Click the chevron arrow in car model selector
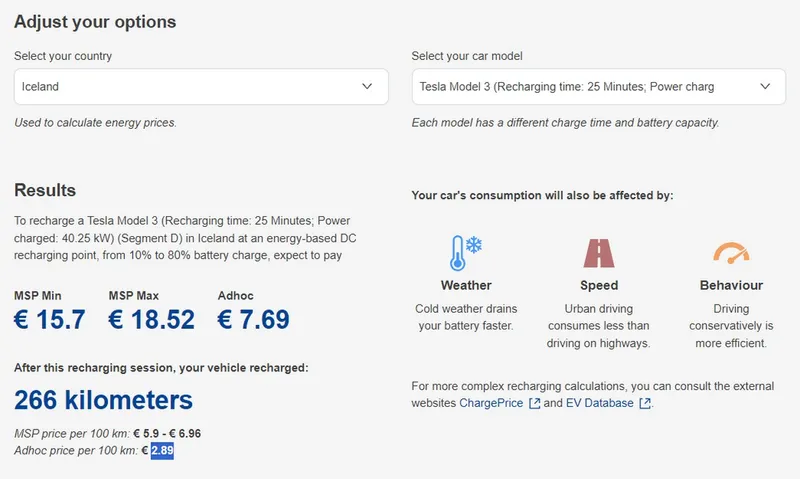 tap(765, 87)
